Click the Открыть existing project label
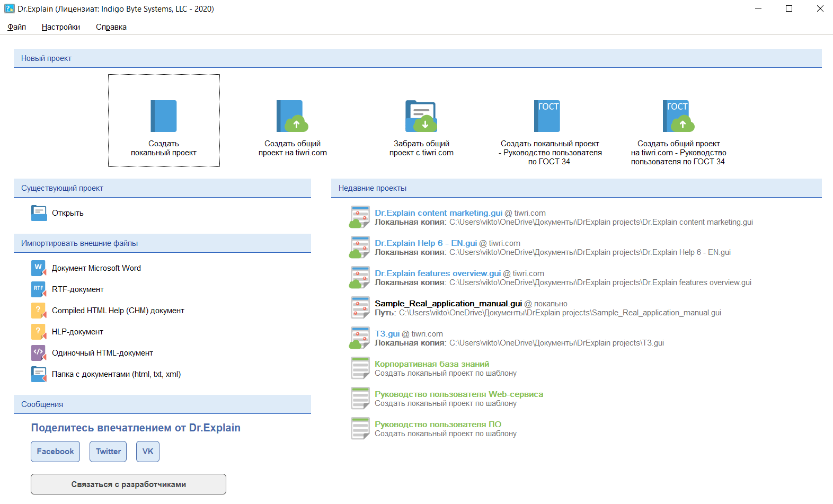 click(x=68, y=213)
